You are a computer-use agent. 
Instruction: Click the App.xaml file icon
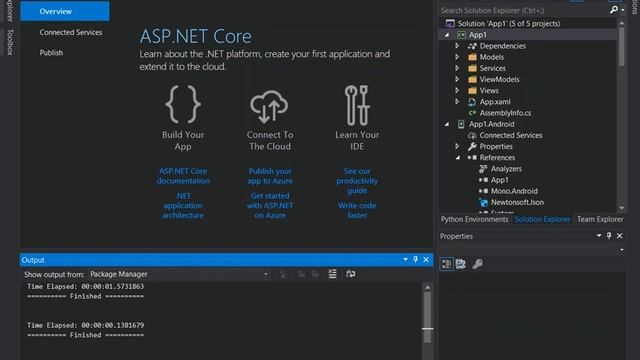point(472,102)
